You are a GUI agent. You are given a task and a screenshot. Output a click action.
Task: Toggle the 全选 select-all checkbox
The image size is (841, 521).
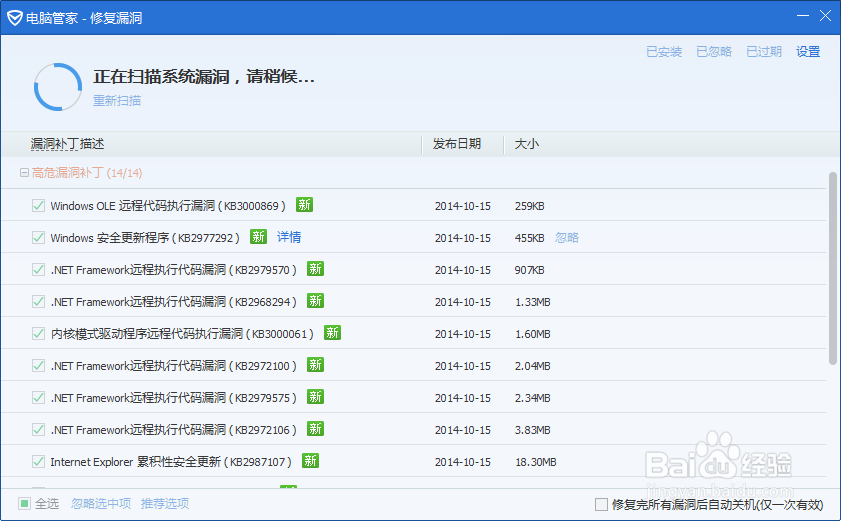[24, 503]
